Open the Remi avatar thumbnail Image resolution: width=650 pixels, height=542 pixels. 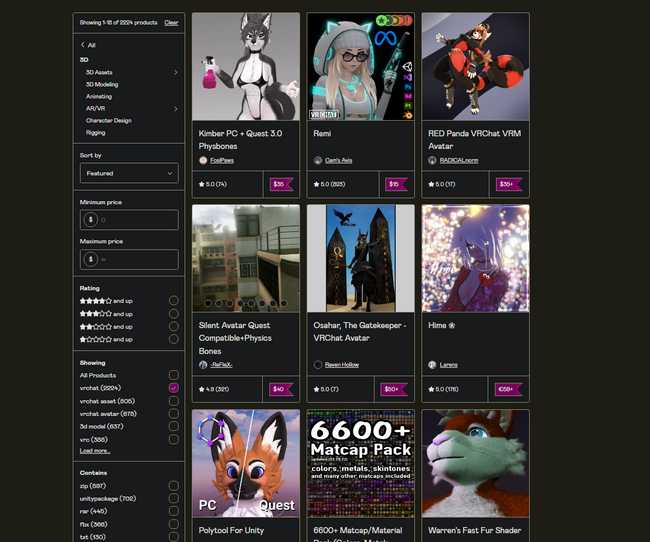(361, 67)
